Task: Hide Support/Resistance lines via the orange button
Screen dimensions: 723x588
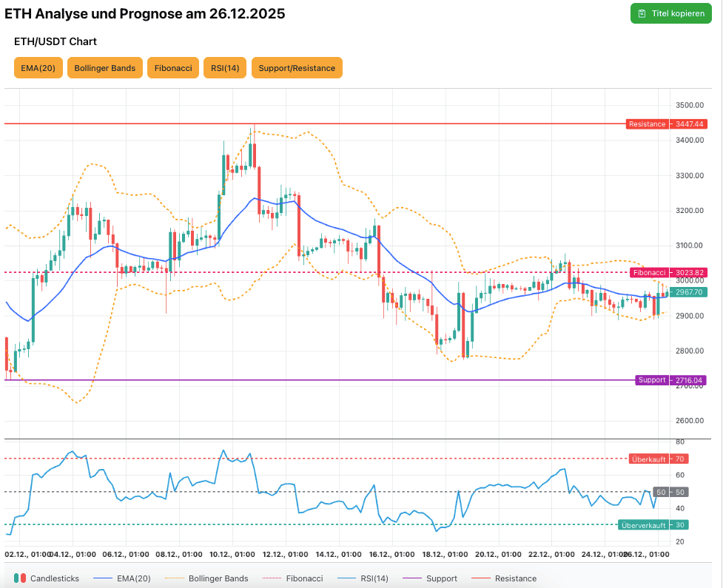Action: click(297, 68)
